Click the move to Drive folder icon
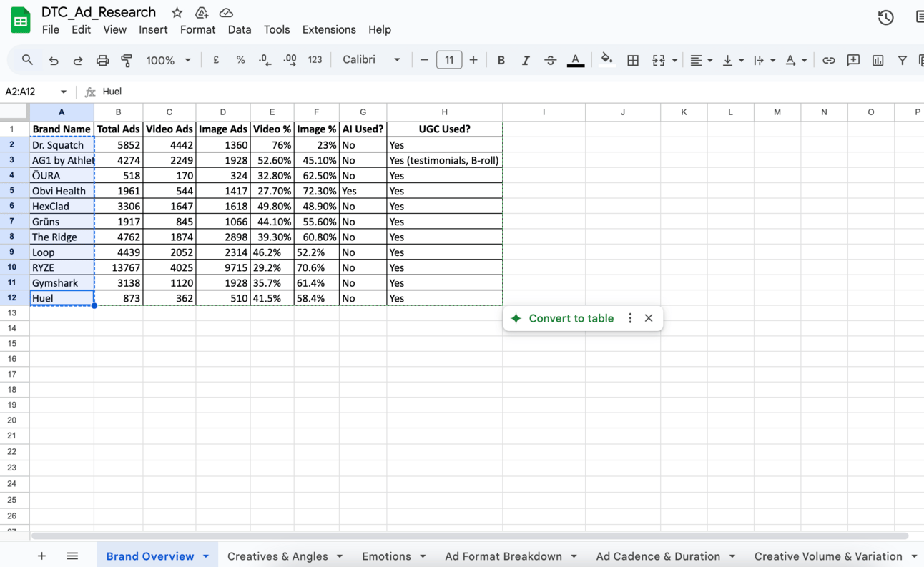 (202, 12)
